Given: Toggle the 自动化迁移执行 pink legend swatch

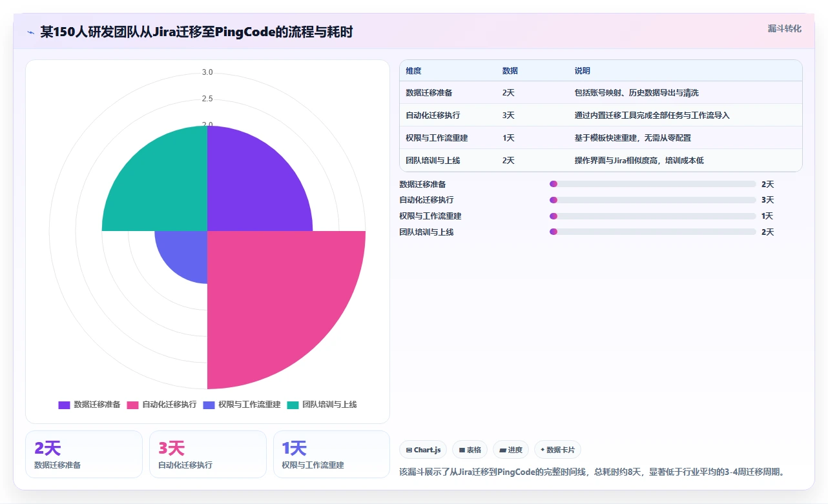Looking at the screenshot, I should pos(132,405).
